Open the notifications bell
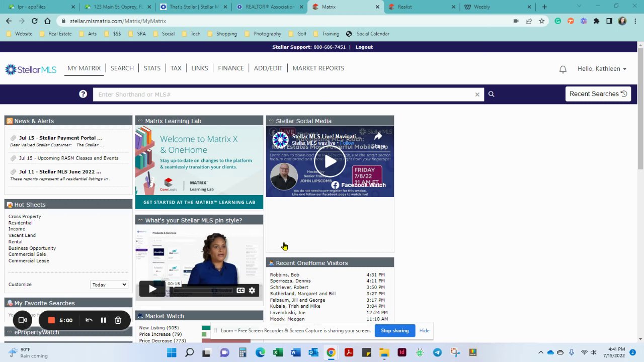 click(x=563, y=69)
